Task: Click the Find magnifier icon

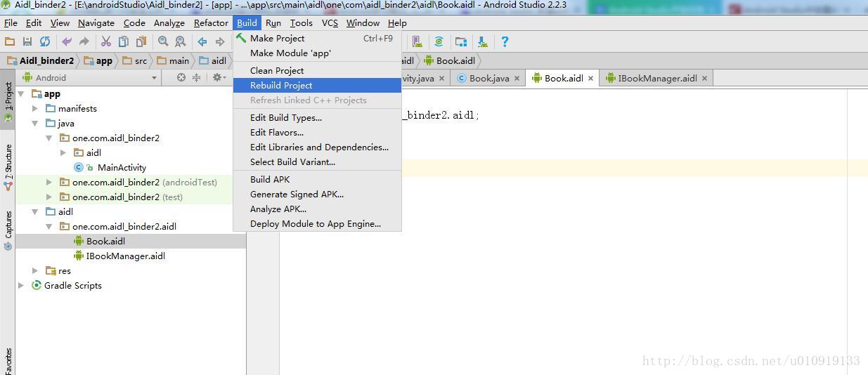Action: [x=163, y=41]
